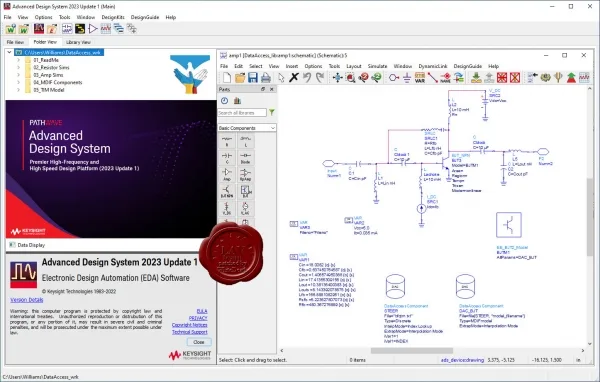
Task: Click the Zoom Area magnifier icon
Action: tap(350, 78)
